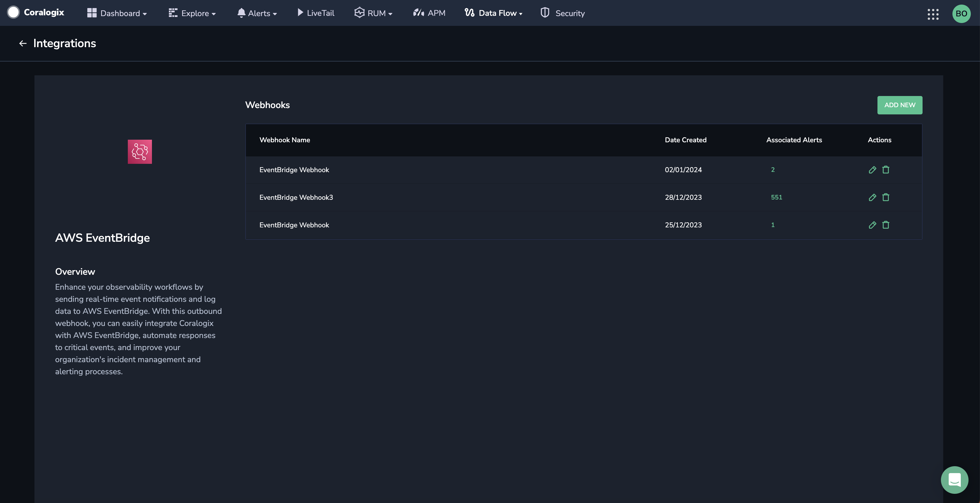The image size is (980, 503).
Task: Click the Overview heading
Action: point(75,272)
